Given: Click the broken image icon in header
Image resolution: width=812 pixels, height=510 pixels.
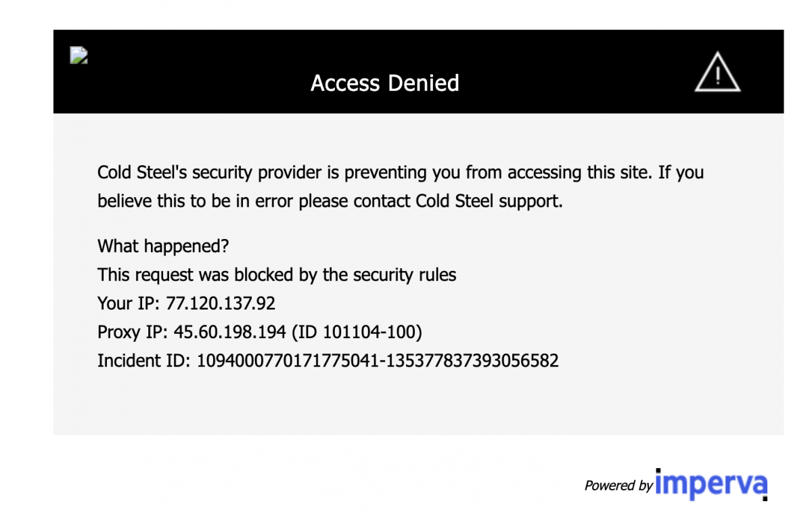Looking at the screenshot, I should coord(79,56).
